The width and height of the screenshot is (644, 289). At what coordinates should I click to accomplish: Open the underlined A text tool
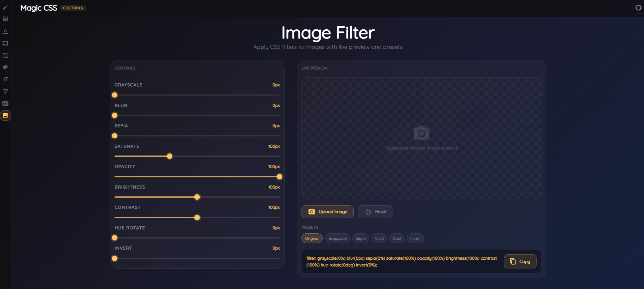click(x=5, y=31)
